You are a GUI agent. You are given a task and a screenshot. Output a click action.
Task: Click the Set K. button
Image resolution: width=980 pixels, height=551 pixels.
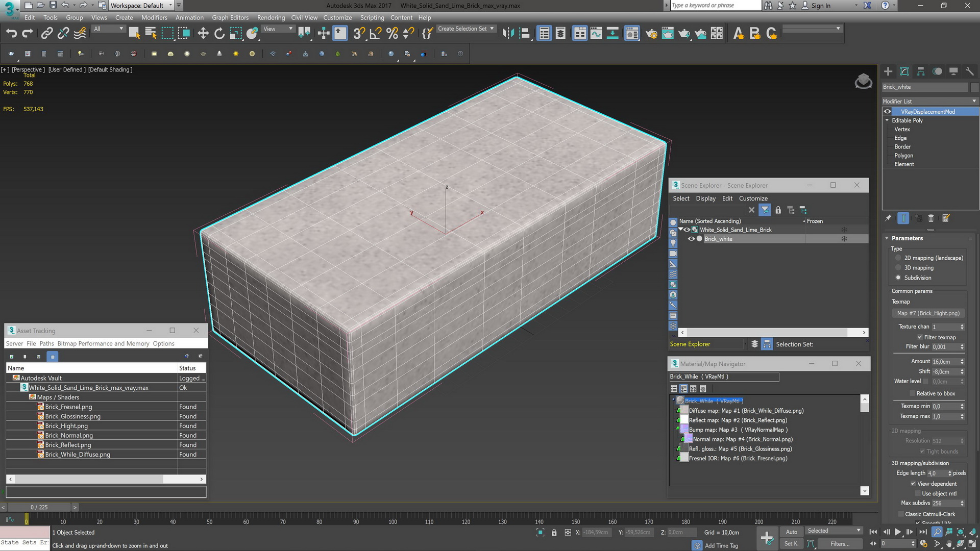point(791,544)
